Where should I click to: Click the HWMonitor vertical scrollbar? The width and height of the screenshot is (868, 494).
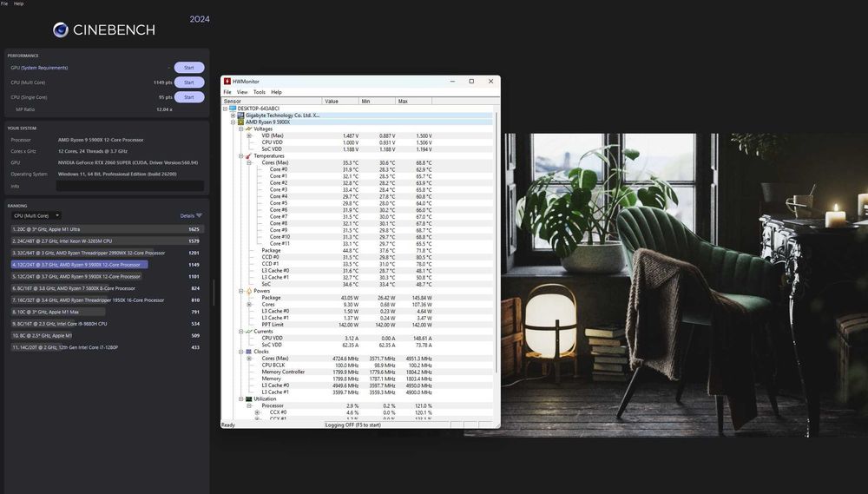(496, 242)
